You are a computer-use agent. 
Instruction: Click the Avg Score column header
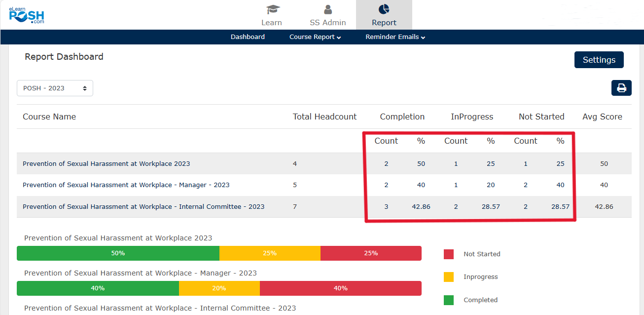pos(602,117)
